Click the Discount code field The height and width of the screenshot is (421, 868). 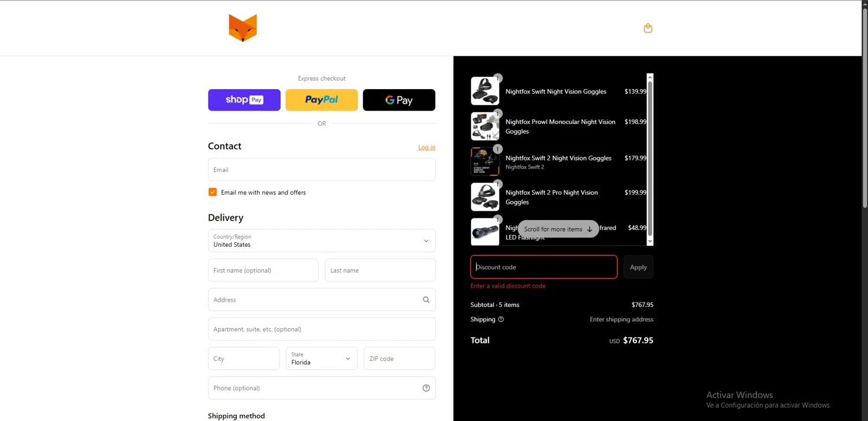(544, 267)
